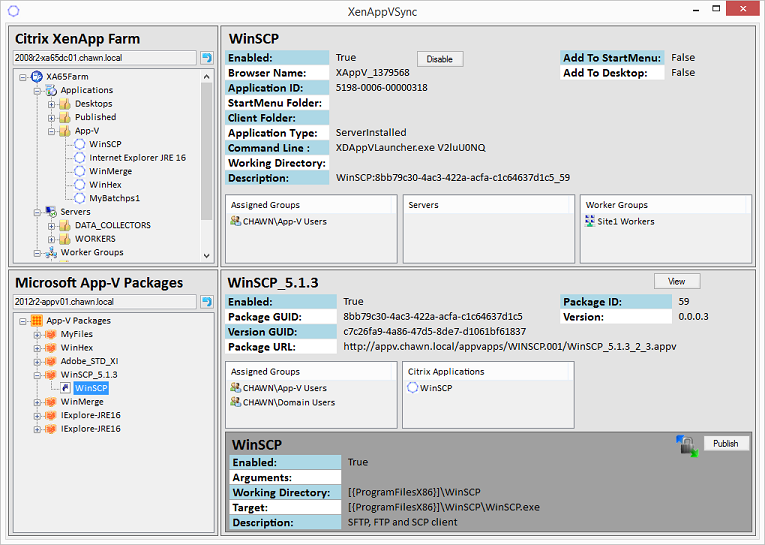Select CHAWN\Domain Users in package groups
This screenshot has height=545, width=765.
(x=289, y=402)
